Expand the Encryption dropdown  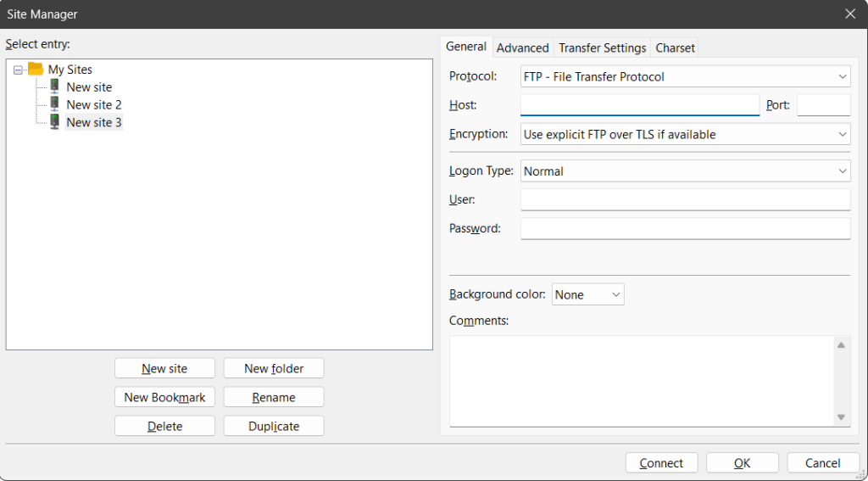pos(685,134)
